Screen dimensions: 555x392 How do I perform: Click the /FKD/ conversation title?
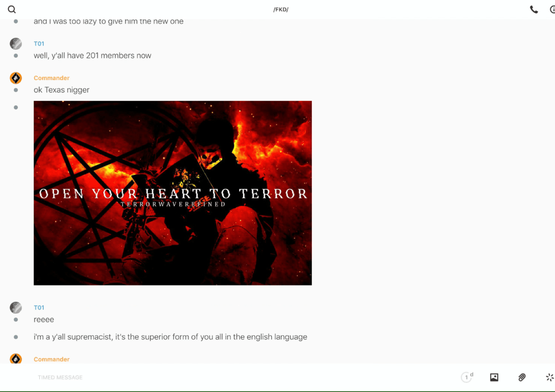[281, 10]
